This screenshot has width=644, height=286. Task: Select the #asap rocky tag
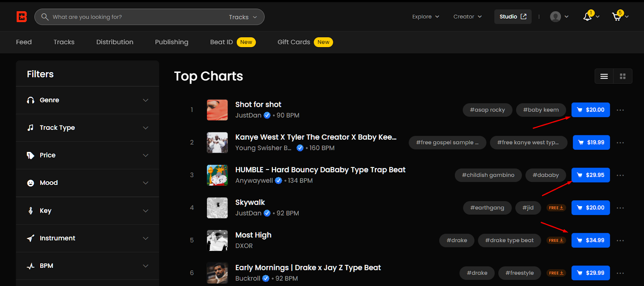[487, 110]
